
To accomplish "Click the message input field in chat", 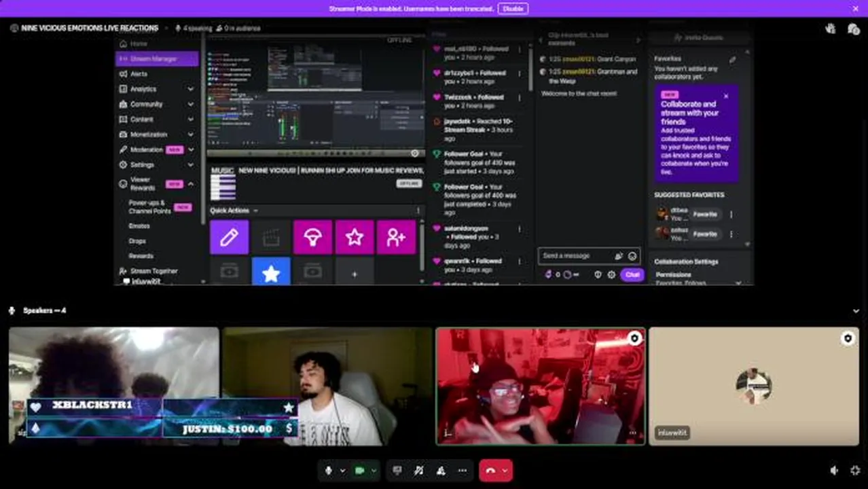I will tap(588, 256).
